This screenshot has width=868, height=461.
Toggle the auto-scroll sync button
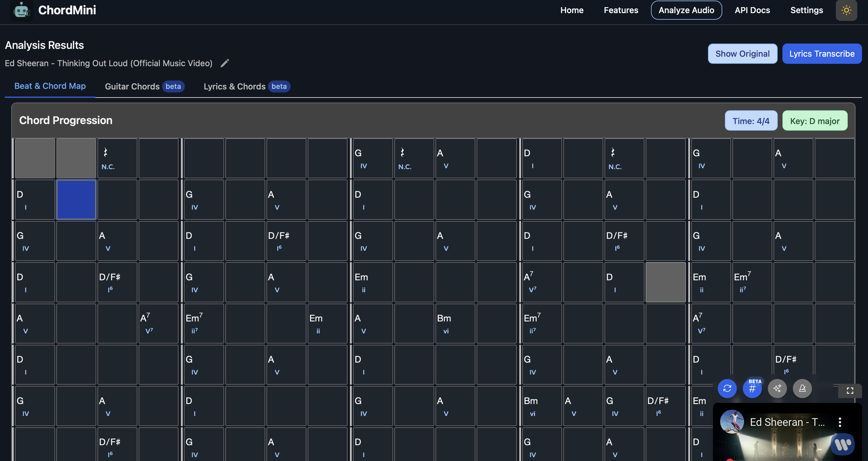[x=727, y=389]
